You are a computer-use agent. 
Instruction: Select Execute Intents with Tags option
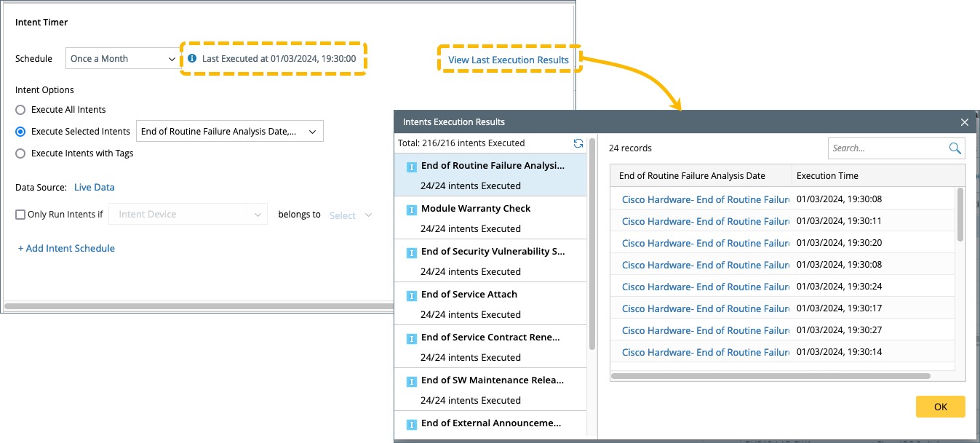pos(20,153)
